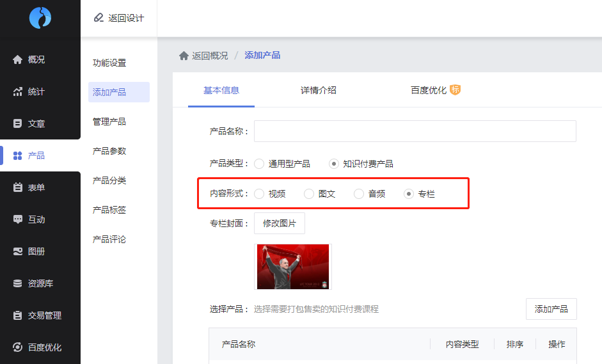602x364 pixels.
Task: Open 统计 statistics in sidebar
Action: coord(36,91)
